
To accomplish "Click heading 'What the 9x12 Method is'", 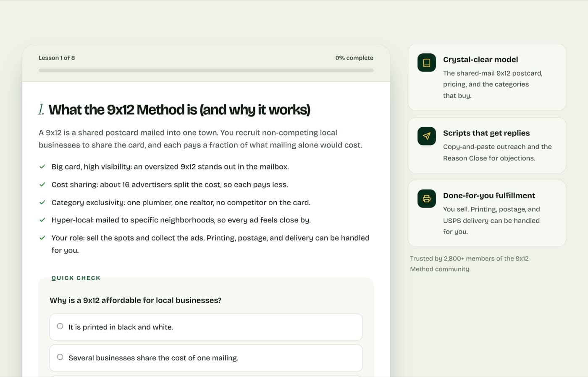I will (x=179, y=110).
